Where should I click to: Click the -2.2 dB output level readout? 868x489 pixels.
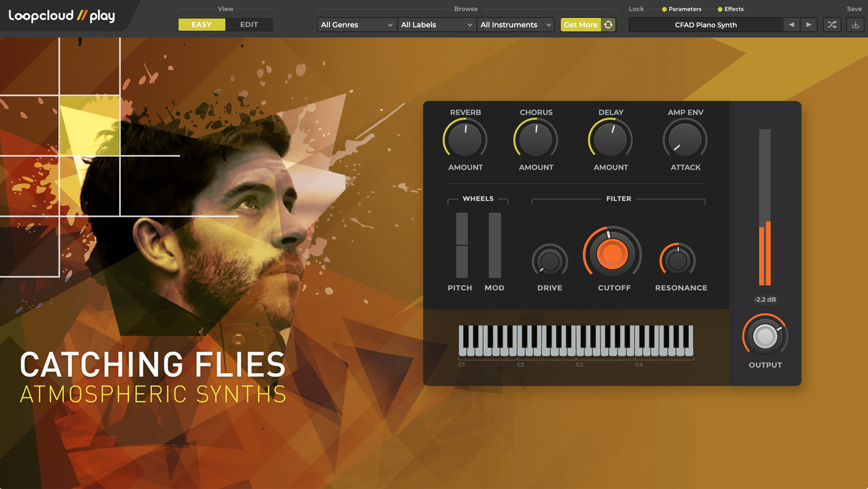pyautogui.click(x=765, y=299)
